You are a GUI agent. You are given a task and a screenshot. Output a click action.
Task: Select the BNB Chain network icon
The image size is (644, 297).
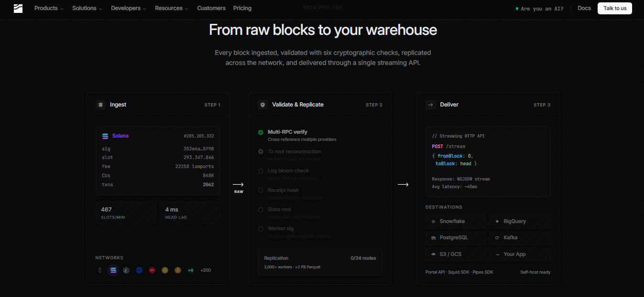tap(165, 270)
